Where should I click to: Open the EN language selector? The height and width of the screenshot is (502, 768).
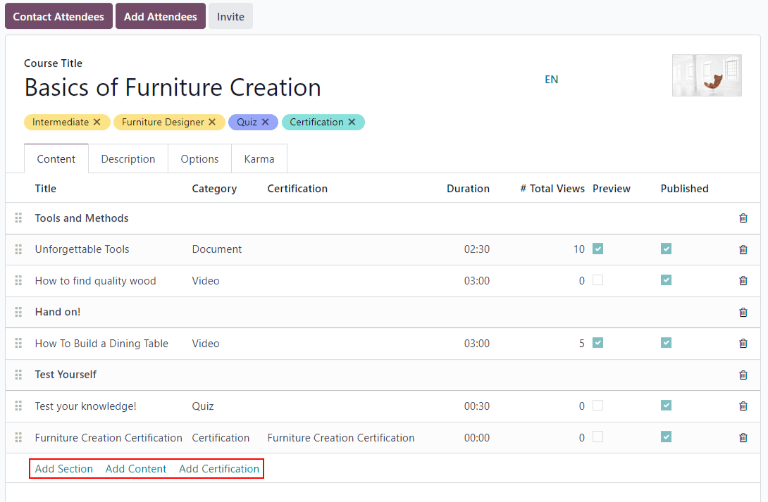pos(551,79)
